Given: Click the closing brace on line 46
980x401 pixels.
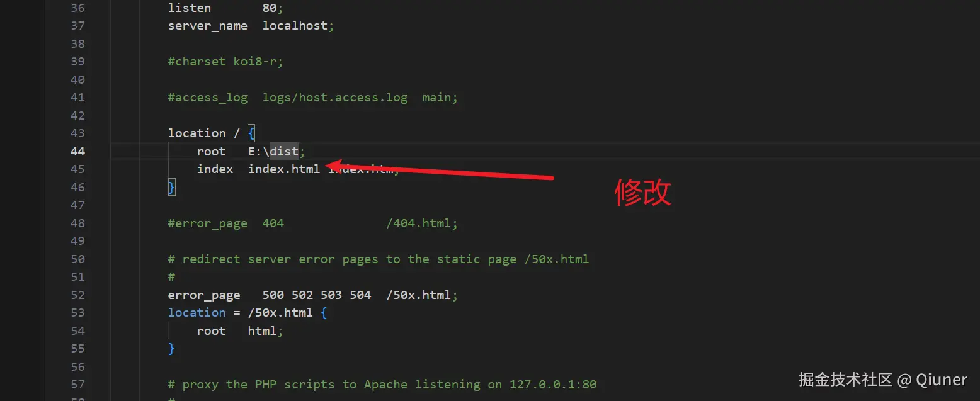Looking at the screenshot, I should [171, 187].
